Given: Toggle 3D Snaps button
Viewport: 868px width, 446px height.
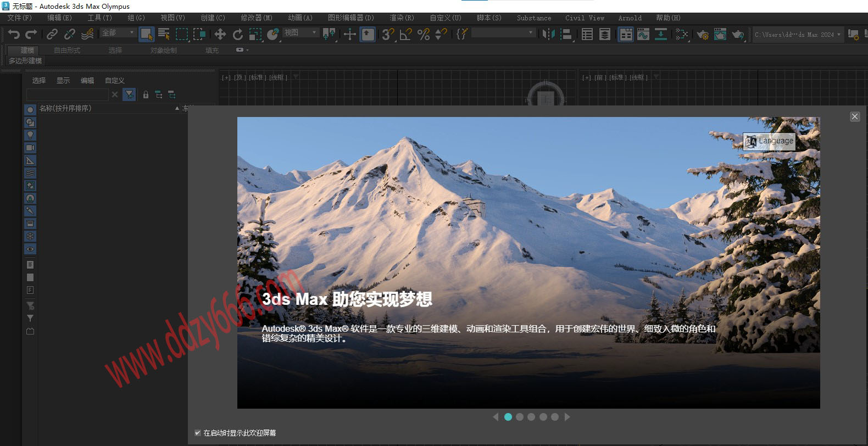Looking at the screenshot, I should pyautogui.click(x=388, y=34).
